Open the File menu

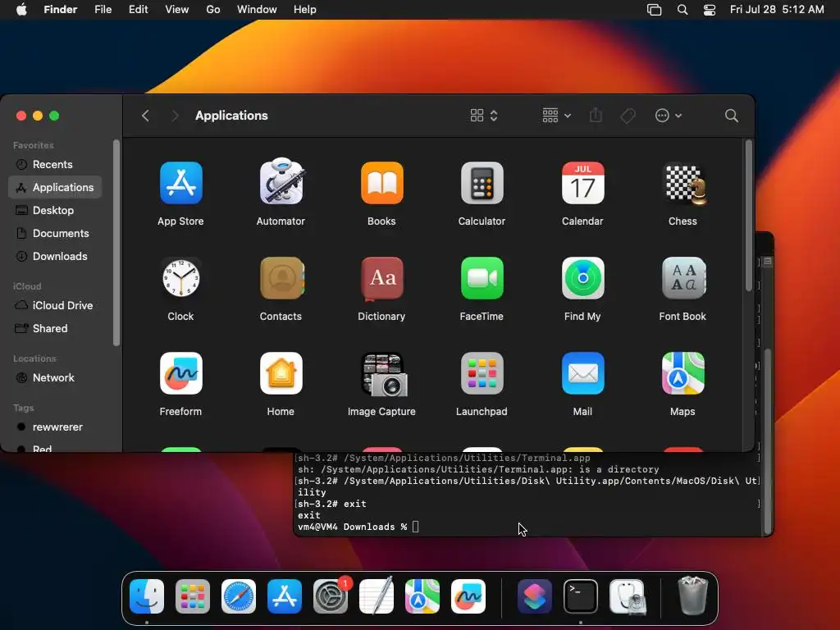point(103,10)
